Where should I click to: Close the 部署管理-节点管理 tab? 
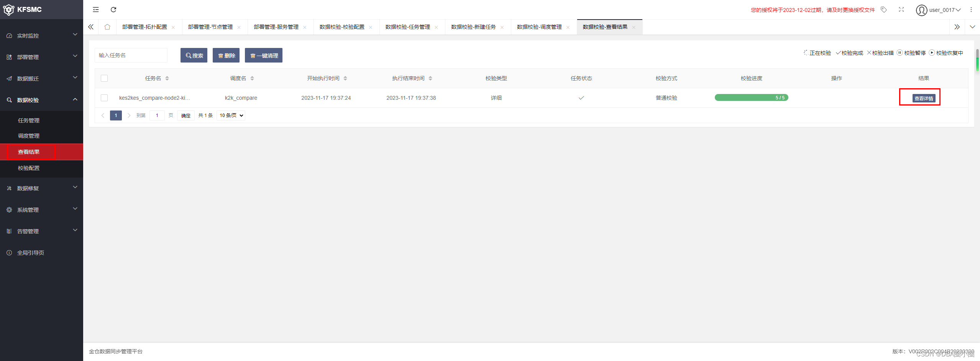[x=239, y=27]
